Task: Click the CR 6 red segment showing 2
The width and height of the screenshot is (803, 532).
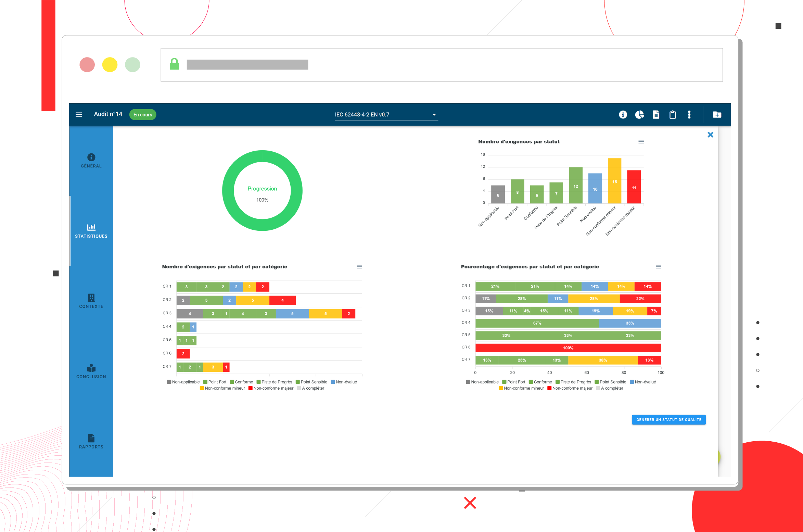Action: (x=183, y=354)
